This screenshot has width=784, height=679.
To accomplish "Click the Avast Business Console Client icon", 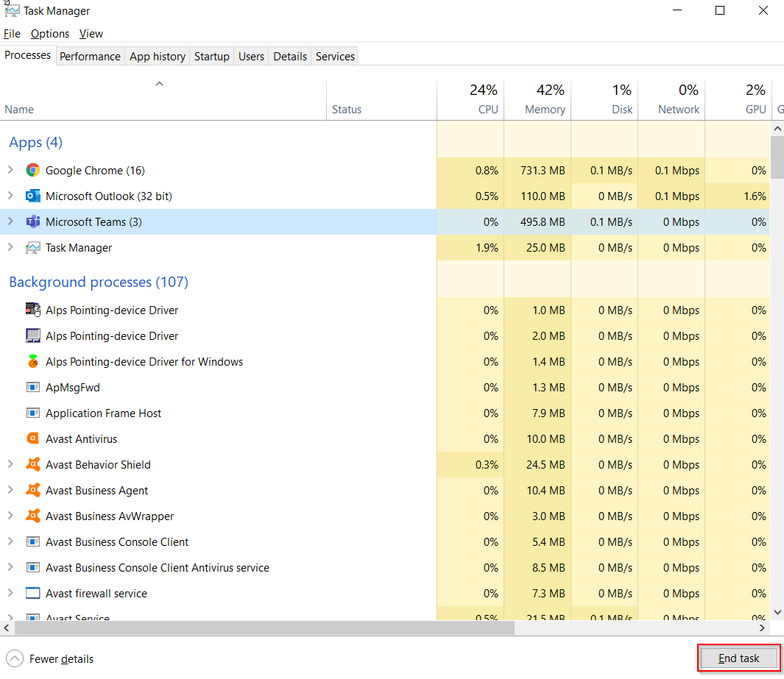I will pyautogui.click(x=33, y=541).
